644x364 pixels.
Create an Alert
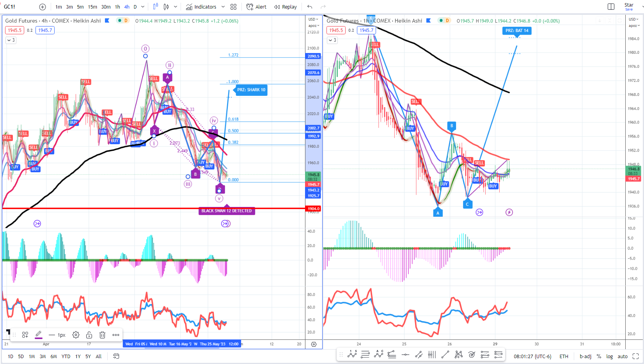point(256,7)
